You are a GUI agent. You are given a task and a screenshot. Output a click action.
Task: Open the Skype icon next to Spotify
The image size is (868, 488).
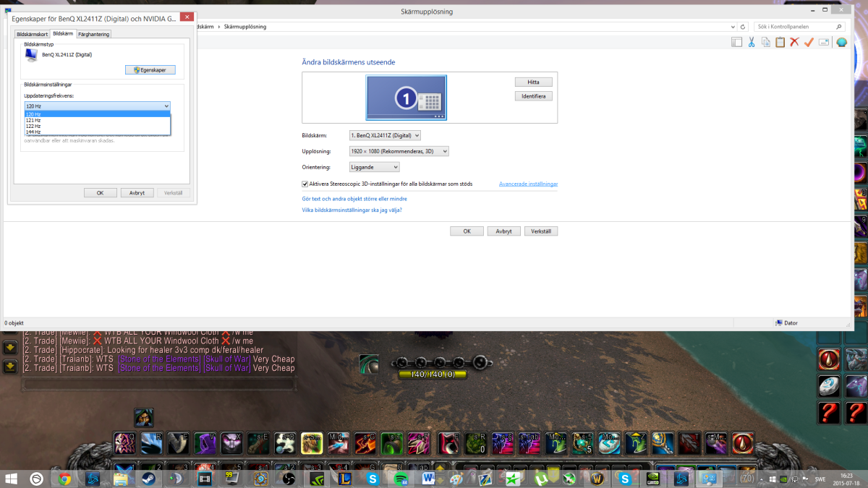(x=373, y=479)
